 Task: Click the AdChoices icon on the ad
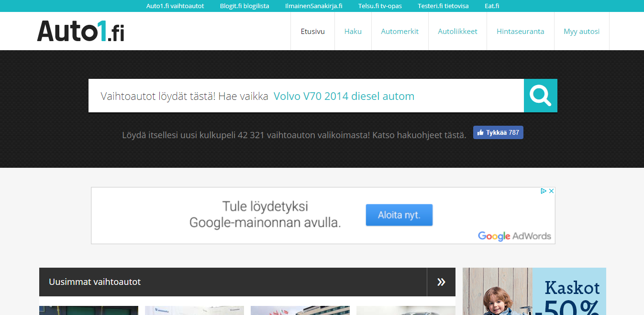pyautogui.click(x=544, y=191)
